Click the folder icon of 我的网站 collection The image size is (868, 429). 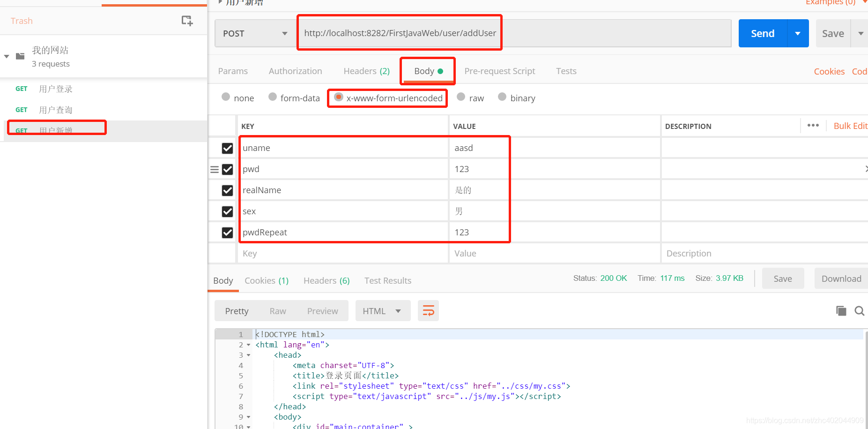tap(20, 56)
